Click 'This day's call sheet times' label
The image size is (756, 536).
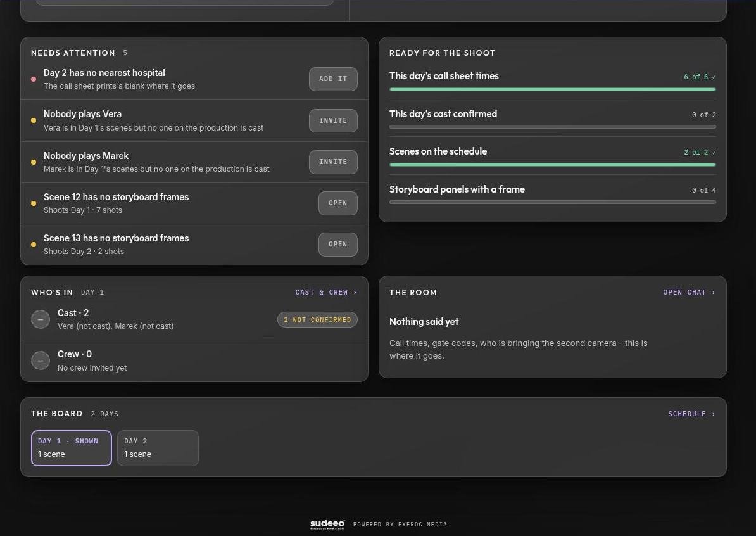pyautogui.click(x=444, y=76)
